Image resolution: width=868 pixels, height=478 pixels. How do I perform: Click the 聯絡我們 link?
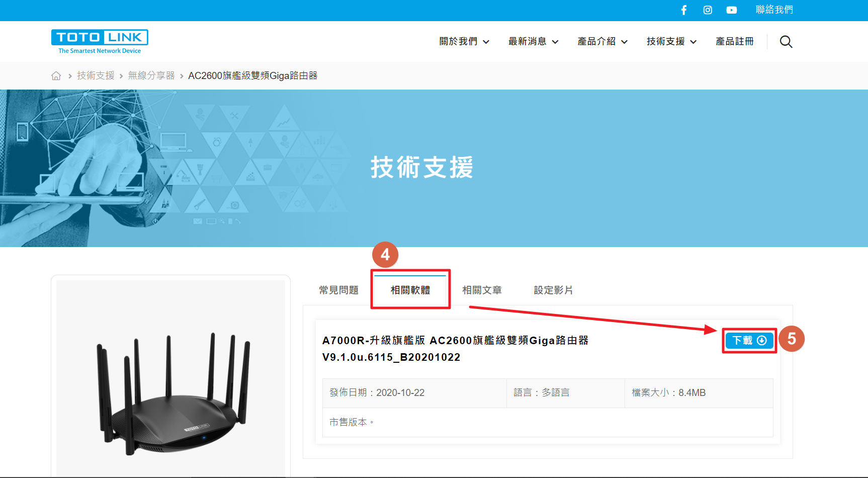(774, 10)
